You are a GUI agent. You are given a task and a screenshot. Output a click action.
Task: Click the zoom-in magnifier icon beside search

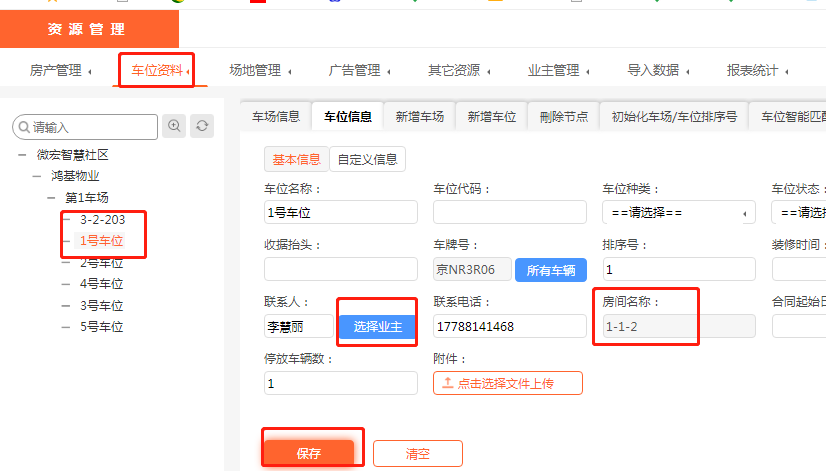click(x=175, y=126)
